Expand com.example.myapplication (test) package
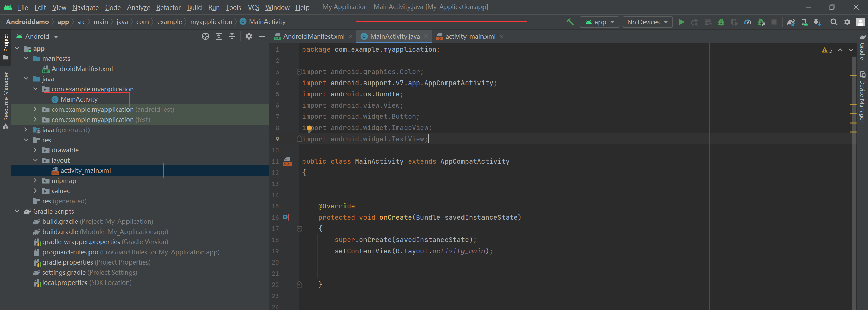Viewport: 868px width, 310px height. (x=35, y=120)
